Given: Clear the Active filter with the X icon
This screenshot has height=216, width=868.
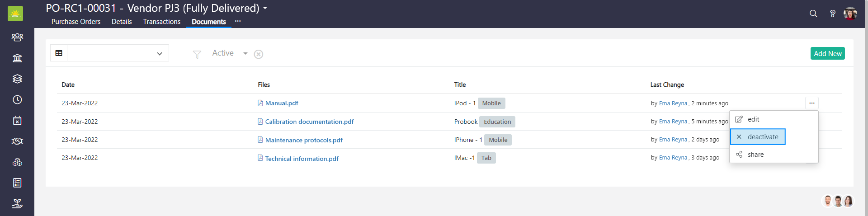Looking at the screenshot, I should point(259,54).
